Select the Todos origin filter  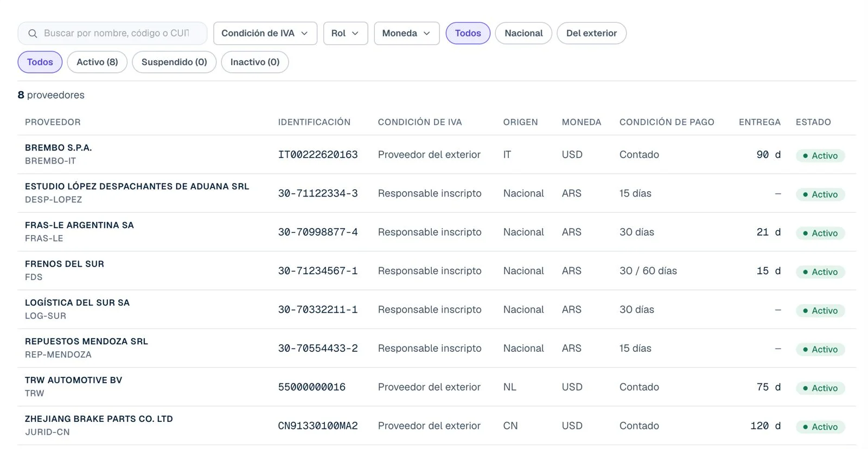468,34
